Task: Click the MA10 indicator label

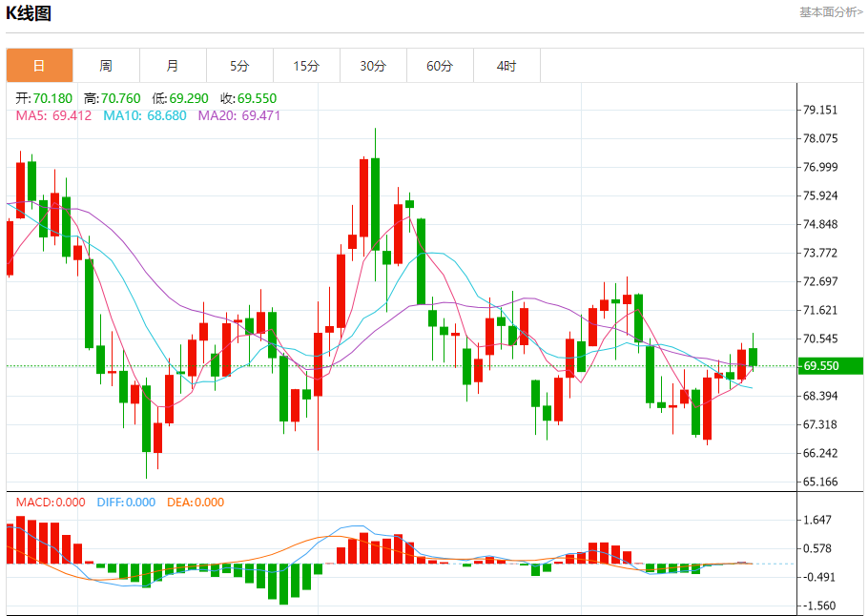Action: click(x=145, y=115)
